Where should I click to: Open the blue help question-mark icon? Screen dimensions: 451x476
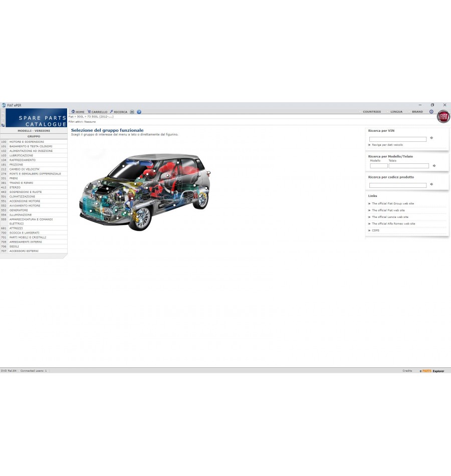139,112
